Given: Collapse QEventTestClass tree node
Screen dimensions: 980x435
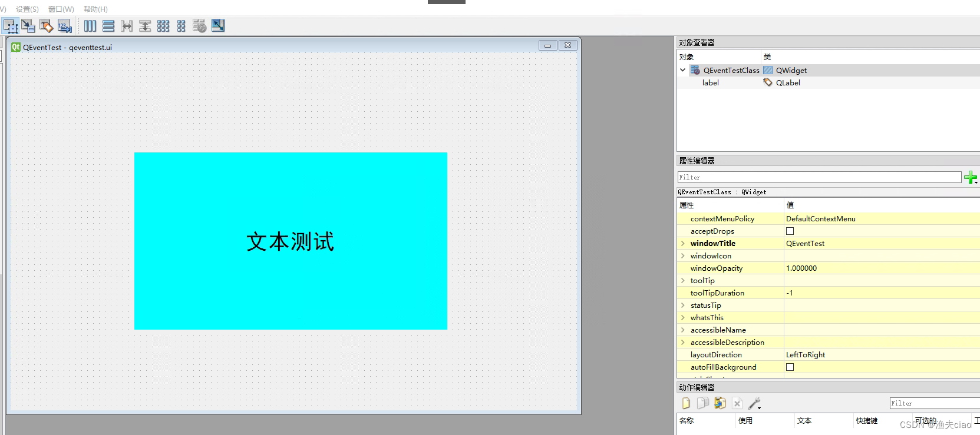Looking at the screenshot, I should click(683, 70).
